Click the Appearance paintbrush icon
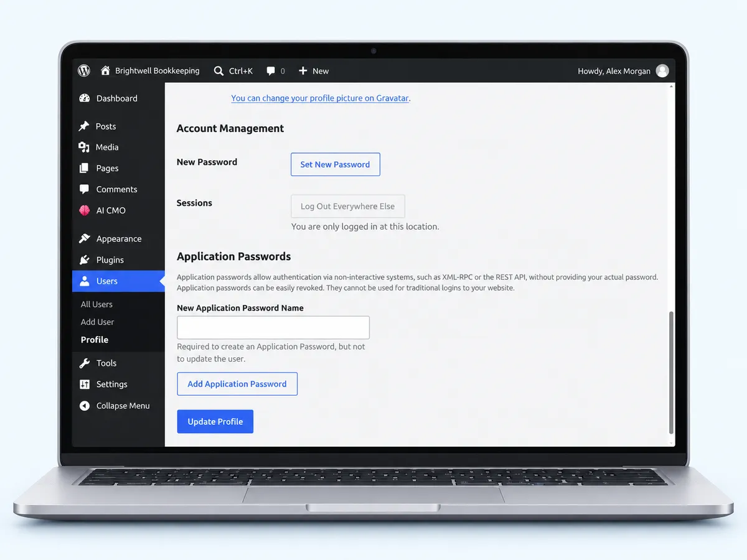 tap(85, 239)
